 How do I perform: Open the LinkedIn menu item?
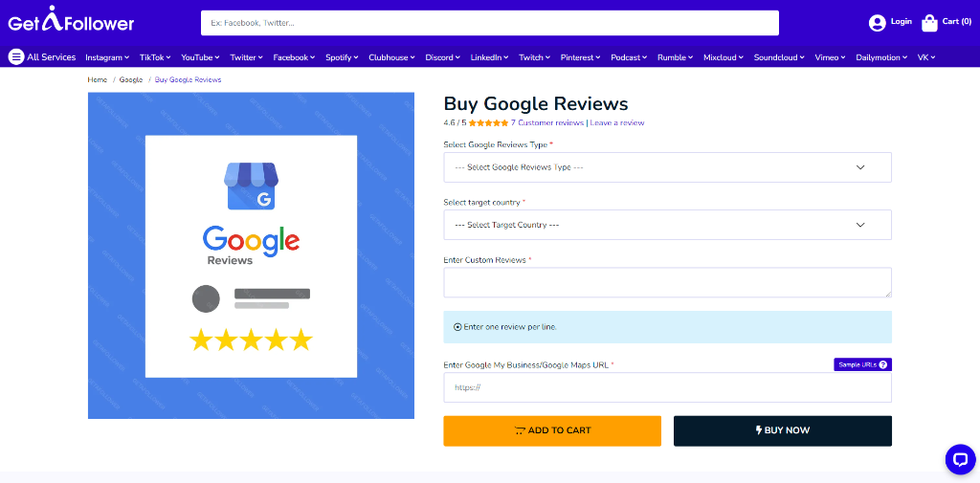pos(489,57)
